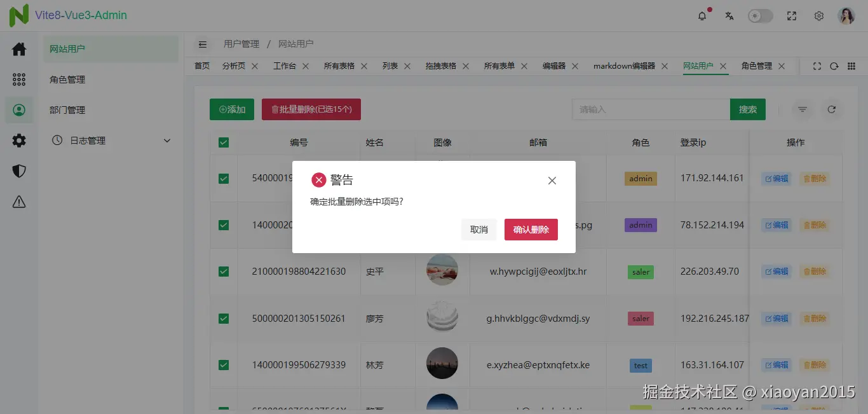The height and width of the screenshot is (414, 868).
Task: Switch to the 首页 tab
Action: [202, 66]
